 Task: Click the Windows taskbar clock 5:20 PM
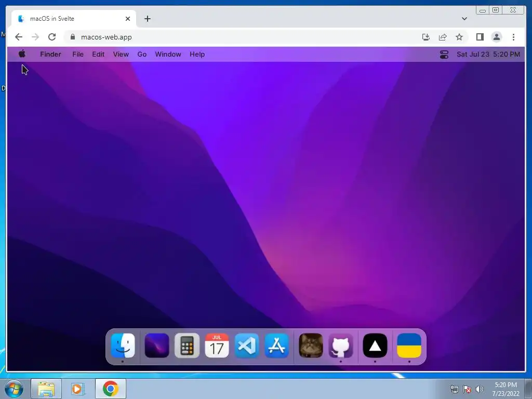pos(506,389)
